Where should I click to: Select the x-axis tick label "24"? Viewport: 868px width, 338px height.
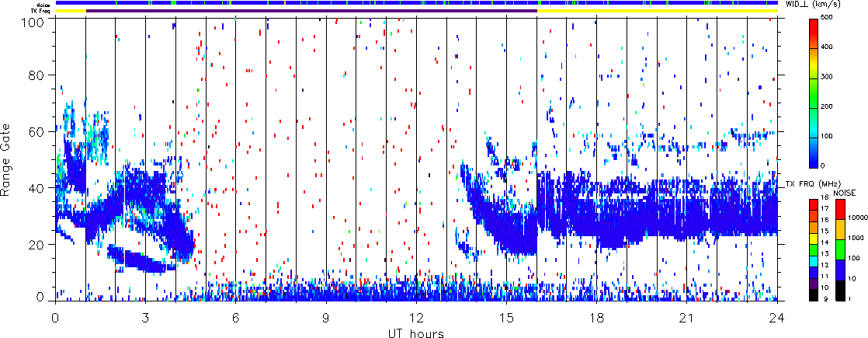[777, 316]
